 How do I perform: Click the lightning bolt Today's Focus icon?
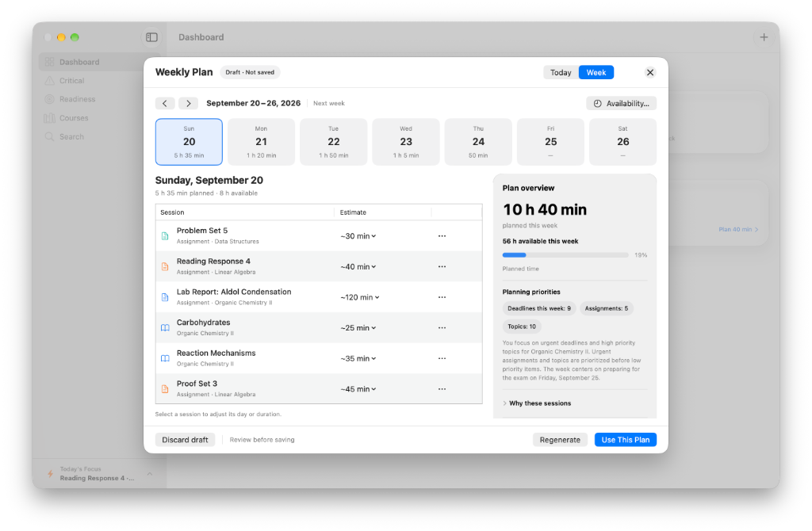coord(50,474)
